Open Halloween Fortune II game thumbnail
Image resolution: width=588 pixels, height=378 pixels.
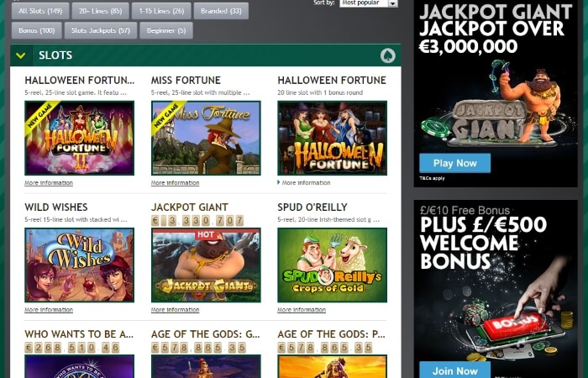pos(79,138)
